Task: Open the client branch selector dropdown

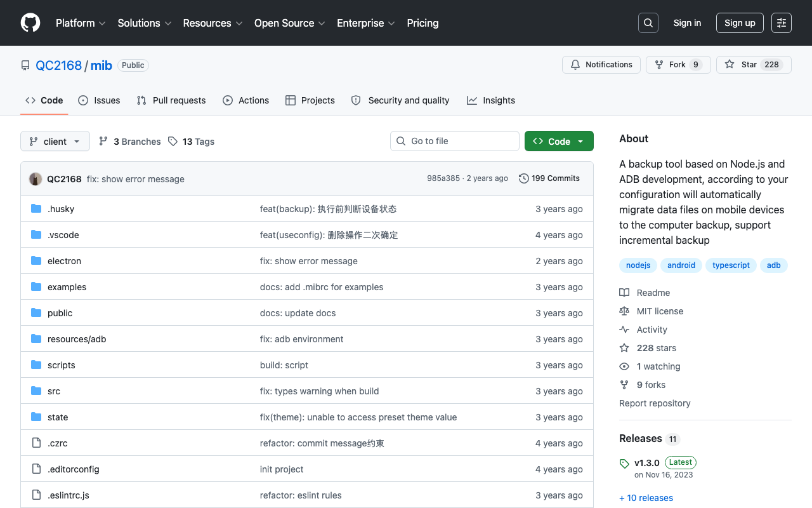Action: (x=55, y=141)
